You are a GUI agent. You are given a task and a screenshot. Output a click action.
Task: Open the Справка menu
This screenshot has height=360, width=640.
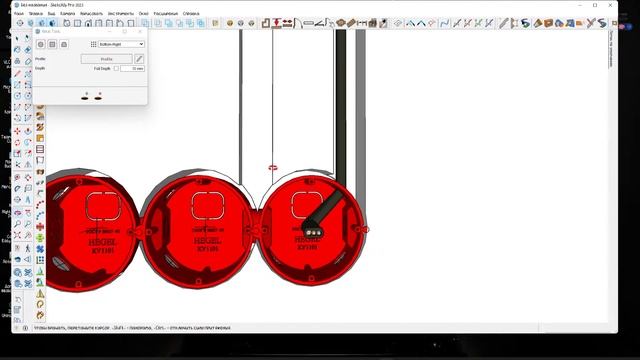[x=191, y=13]
